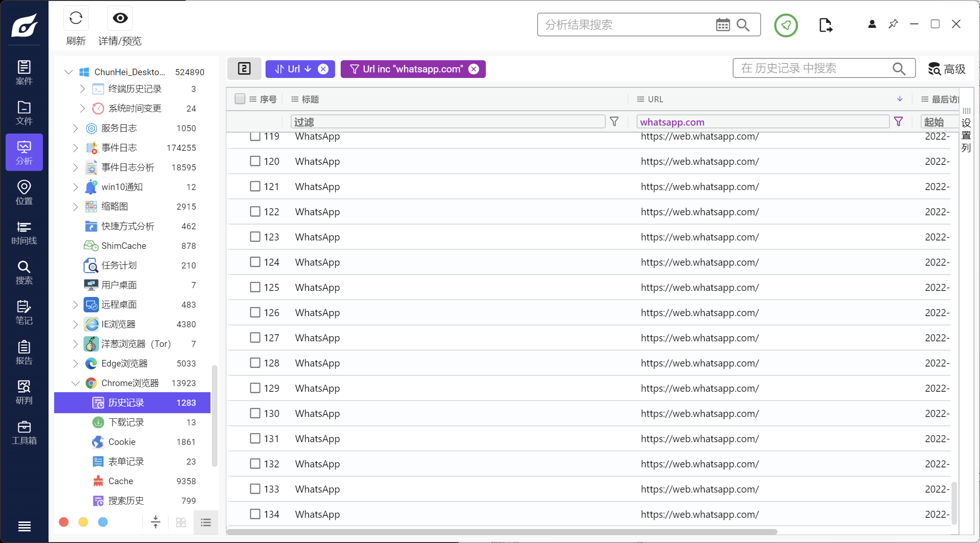980x543 pixels.
Task: Check the checkbox for row 124
Action: click(255, 262)
